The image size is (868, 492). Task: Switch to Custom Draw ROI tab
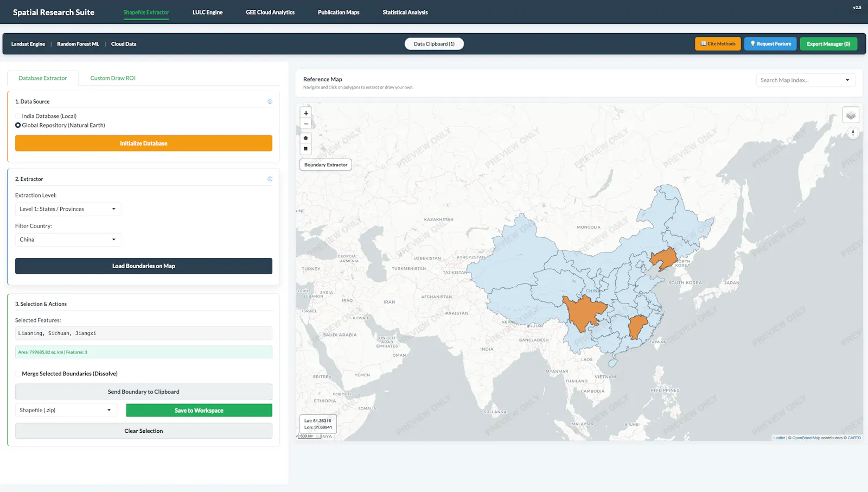[113, 78]
